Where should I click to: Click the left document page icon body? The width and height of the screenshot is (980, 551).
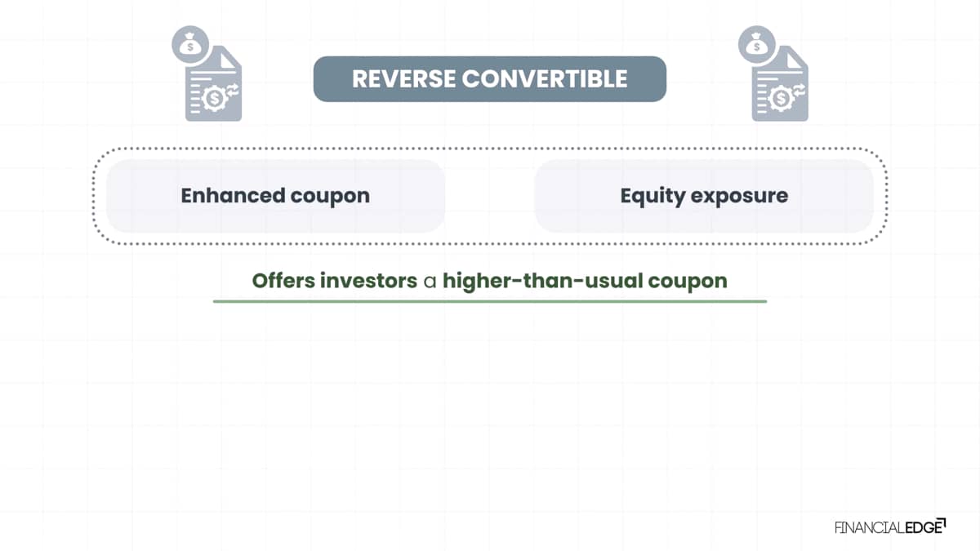(x=214, y=82)
